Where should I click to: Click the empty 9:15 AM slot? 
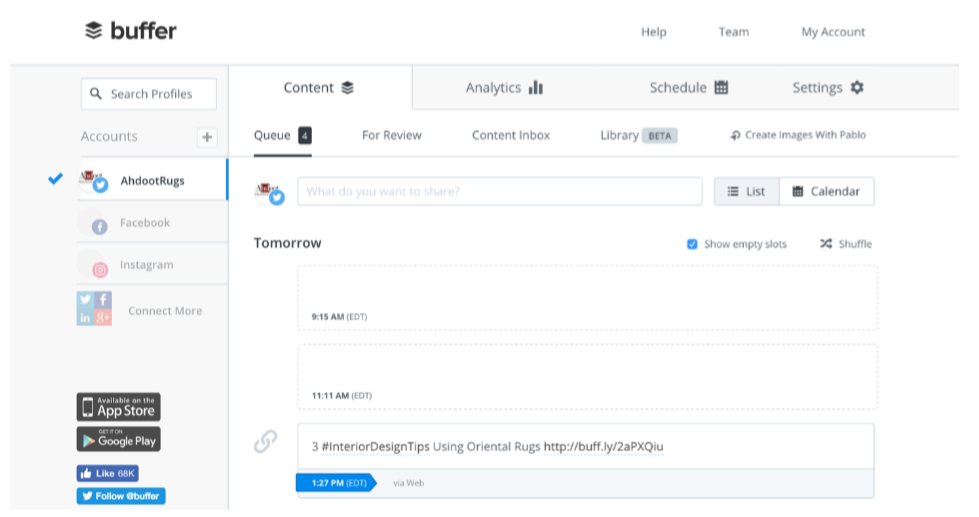tap(588, 298)
